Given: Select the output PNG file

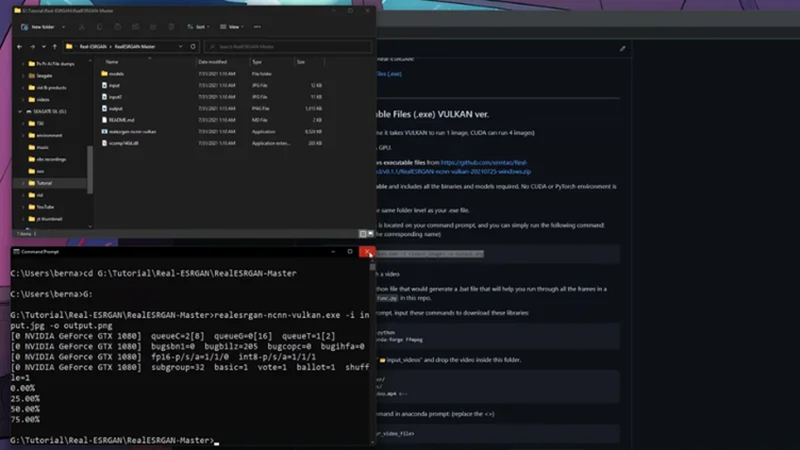Looking at the screenshot, I should (116, 109).
